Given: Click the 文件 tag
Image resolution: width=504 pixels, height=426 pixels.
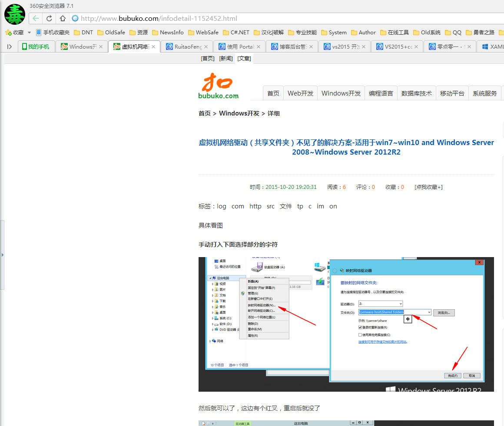Looking at the screenshot, I should [286, 206].
